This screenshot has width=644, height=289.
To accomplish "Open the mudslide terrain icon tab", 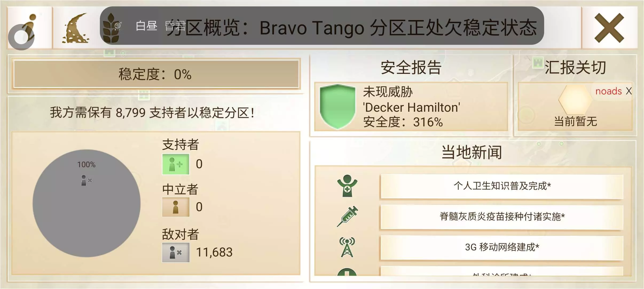I will point(76,28).
